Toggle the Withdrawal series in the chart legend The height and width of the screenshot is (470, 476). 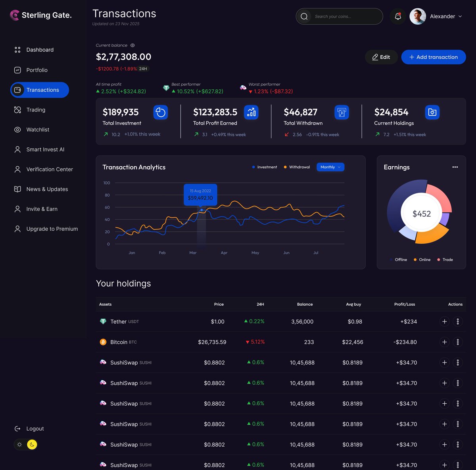coord(297,167)
